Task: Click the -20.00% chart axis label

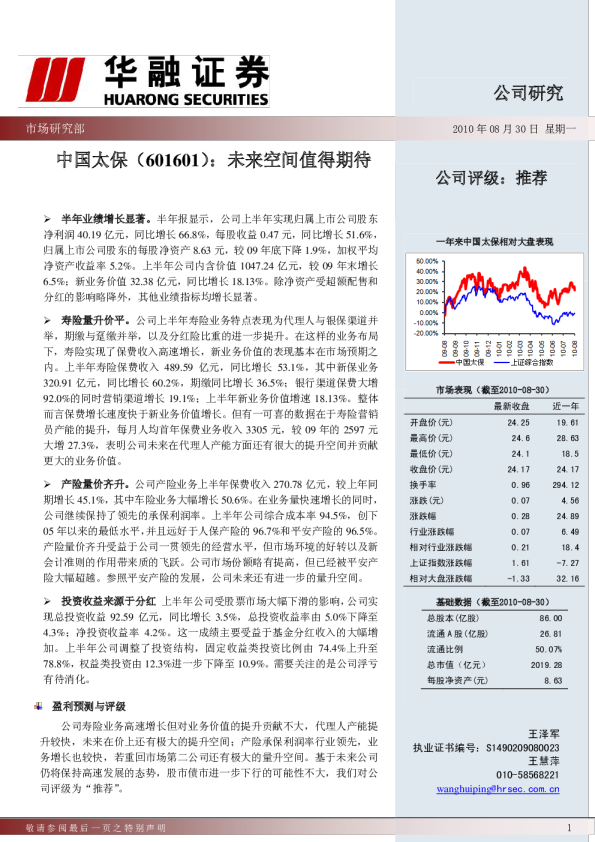Action: pyautogui.click(x=426, y=333)
